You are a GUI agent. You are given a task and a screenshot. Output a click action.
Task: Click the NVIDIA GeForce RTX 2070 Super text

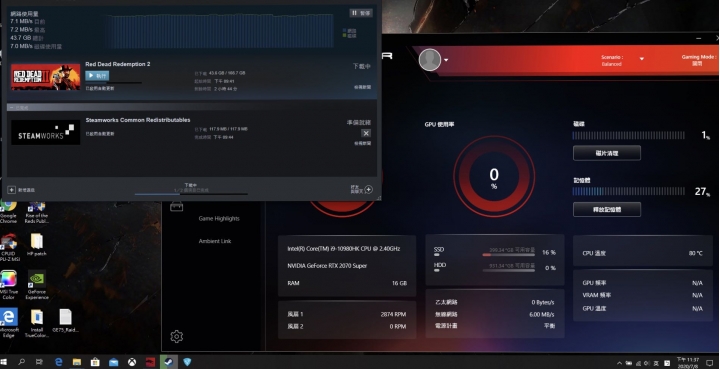point(327,266)
